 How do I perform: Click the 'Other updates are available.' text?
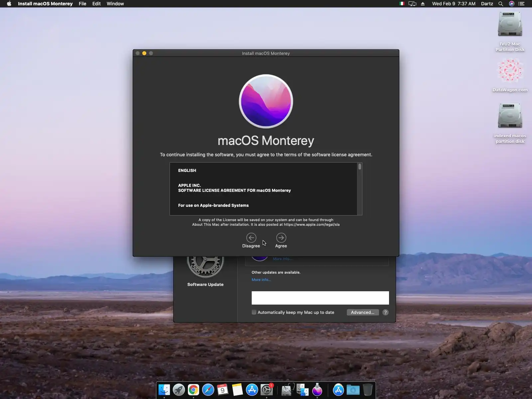click(276, 272)
